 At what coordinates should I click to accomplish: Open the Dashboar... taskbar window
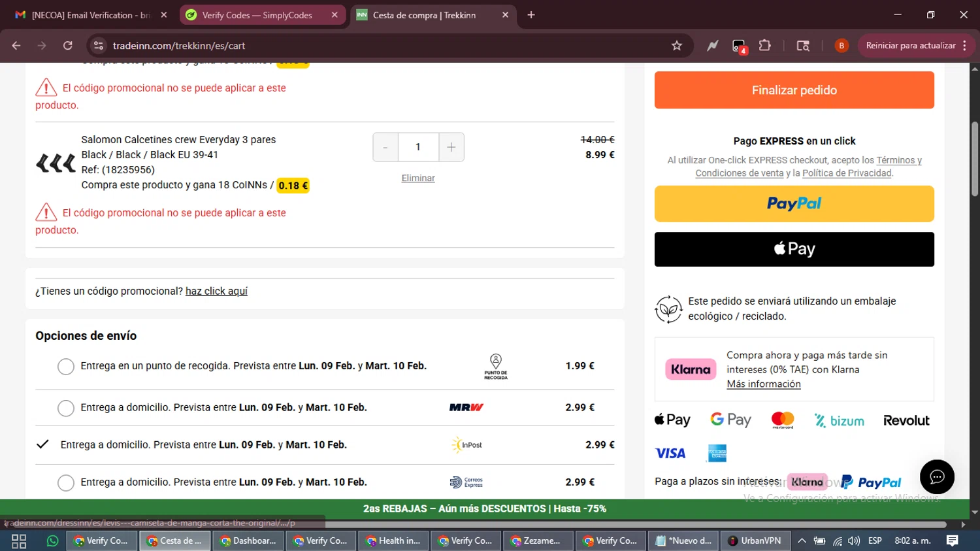[248, 541]
